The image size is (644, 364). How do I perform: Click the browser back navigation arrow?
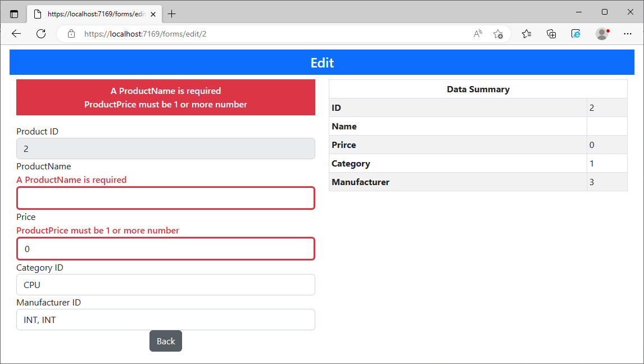point(16,33)
